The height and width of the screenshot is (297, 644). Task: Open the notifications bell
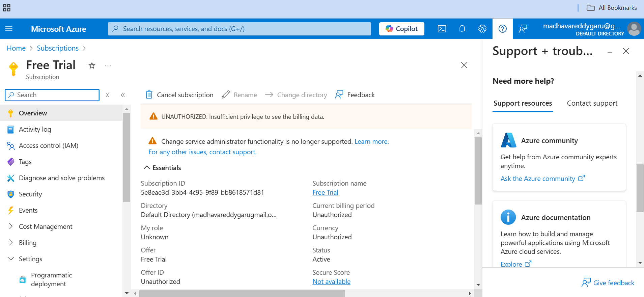(x=462, y=29)
